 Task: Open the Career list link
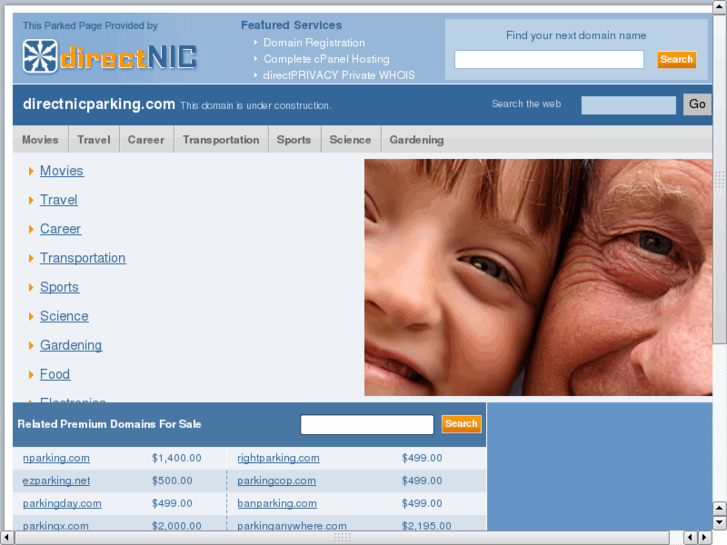click(x=60, y=229)
